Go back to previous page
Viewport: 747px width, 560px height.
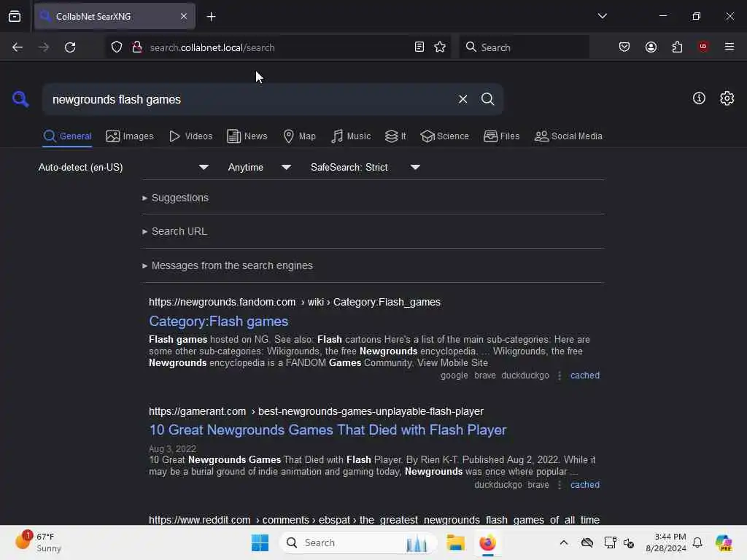click(x=18, y=47)
